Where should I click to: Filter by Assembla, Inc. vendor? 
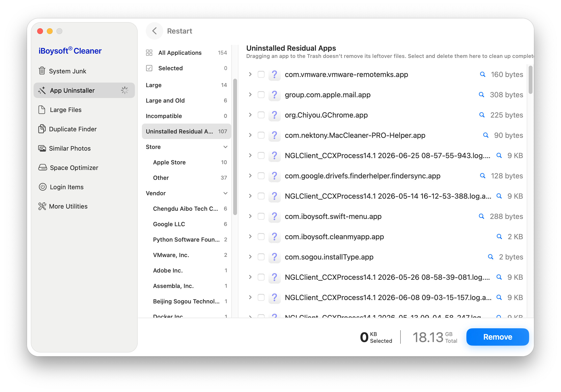pyautogui.click(x=186, y=286)
